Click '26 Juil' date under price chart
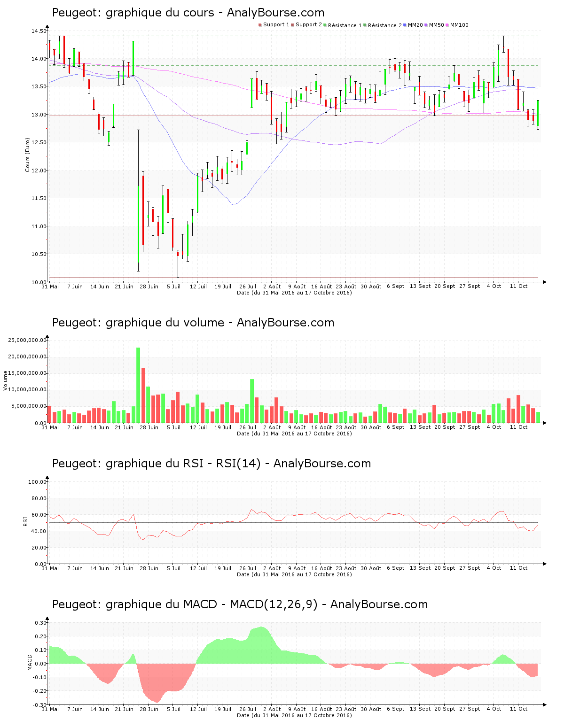The image size is (564, 728). point(248,287)
